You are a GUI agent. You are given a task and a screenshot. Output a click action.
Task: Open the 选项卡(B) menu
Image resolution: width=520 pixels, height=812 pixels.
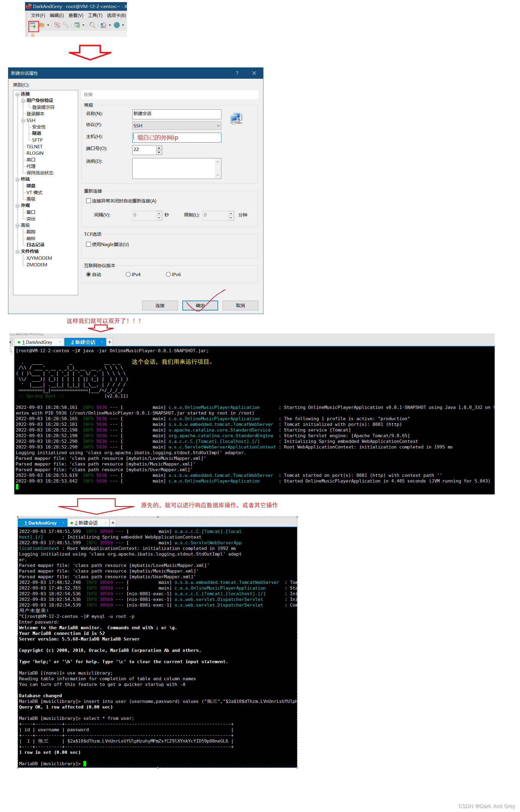[116, 16]
